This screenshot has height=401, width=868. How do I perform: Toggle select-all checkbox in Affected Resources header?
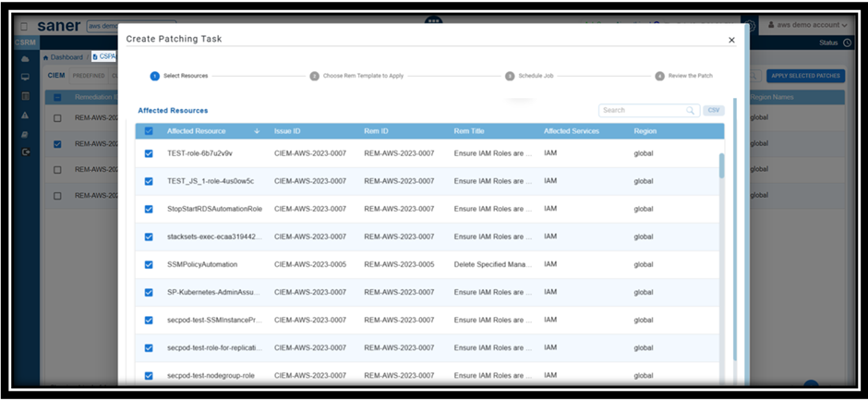coord(149,131)
